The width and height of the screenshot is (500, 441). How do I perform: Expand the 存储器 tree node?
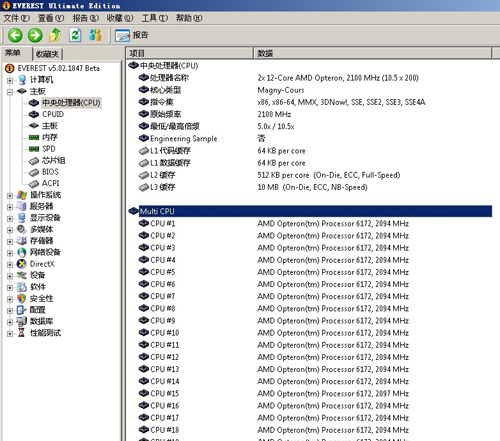coord(10,242)
